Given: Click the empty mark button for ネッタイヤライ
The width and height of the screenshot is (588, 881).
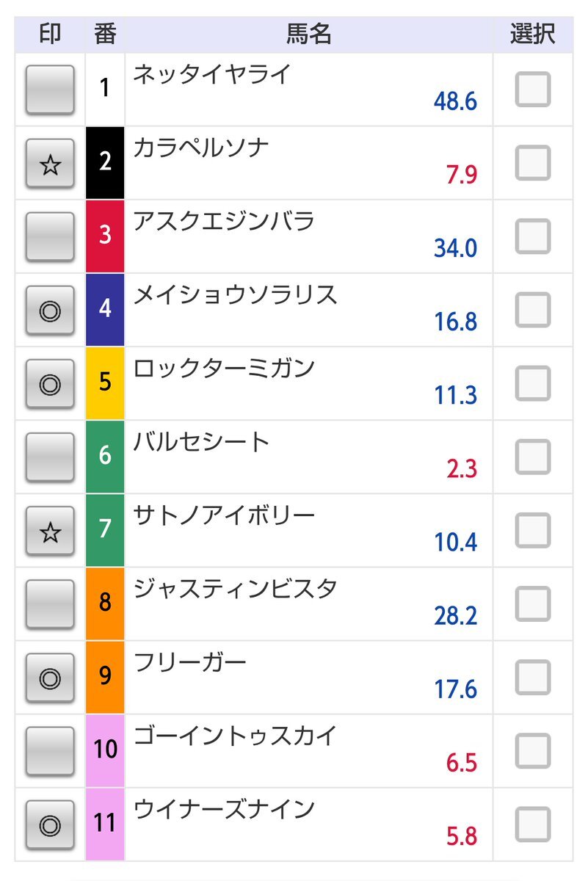Looking at the screenshot, I should click(50, 90).
